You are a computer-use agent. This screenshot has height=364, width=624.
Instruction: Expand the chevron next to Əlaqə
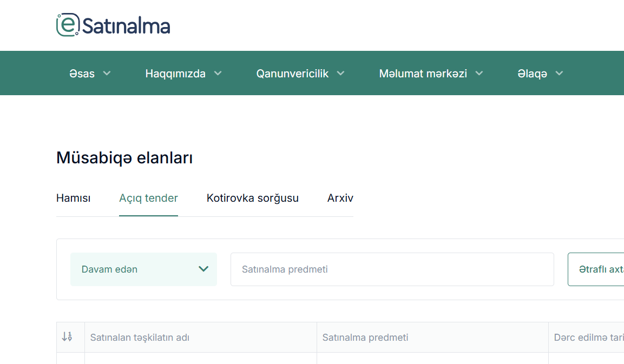tap(559, 73)
